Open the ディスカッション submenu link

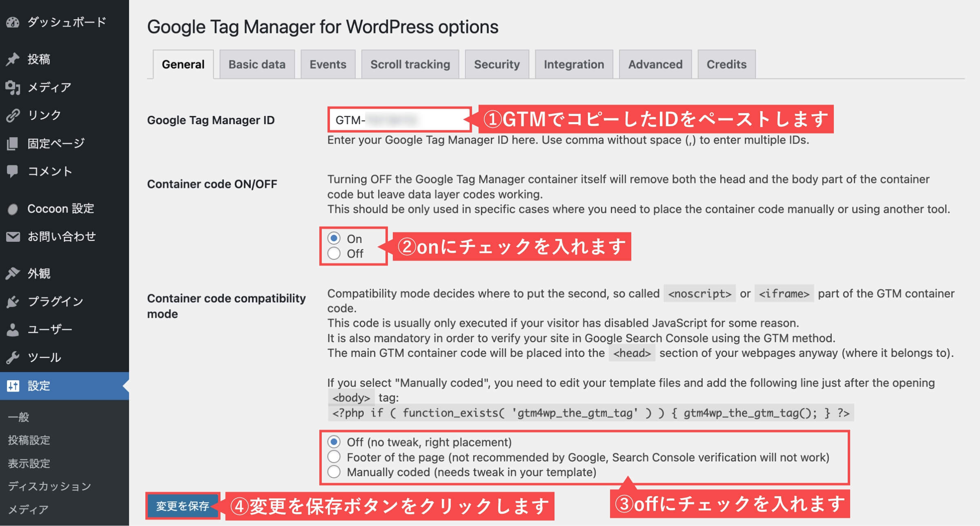click(x=49, y=486)
